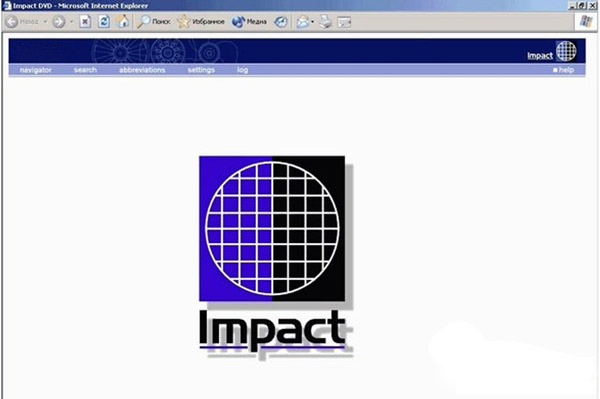
Task: Open the log menu item
Action: point(242,70)
